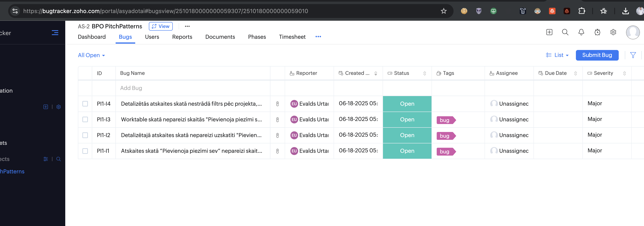
Task: Open bug 'Atskaites skatā “Pievienoja piezīmi sev”'
Action: [x=191, y=151]
